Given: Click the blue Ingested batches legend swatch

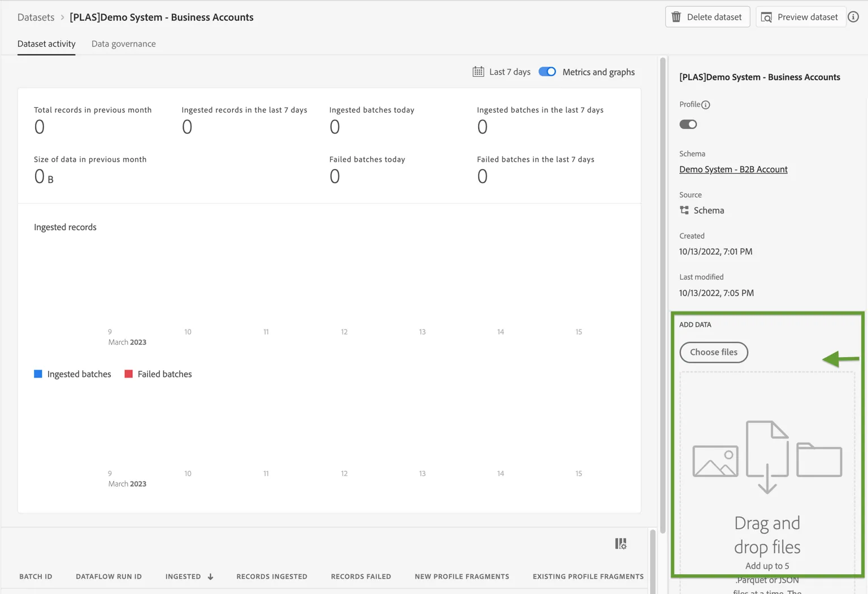Looking at the screenshot, I should (38, 374).
